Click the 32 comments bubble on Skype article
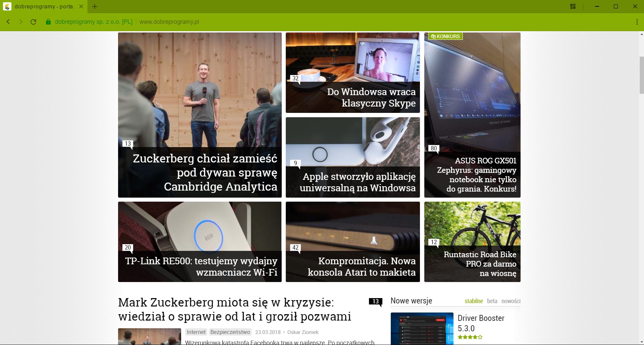 [x=295, y=78]
